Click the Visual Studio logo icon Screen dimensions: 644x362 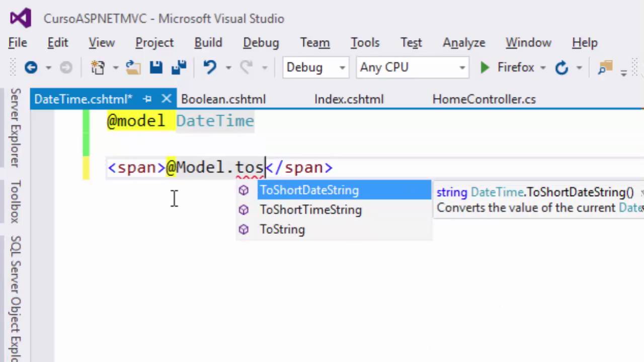[x=21, y=19]
